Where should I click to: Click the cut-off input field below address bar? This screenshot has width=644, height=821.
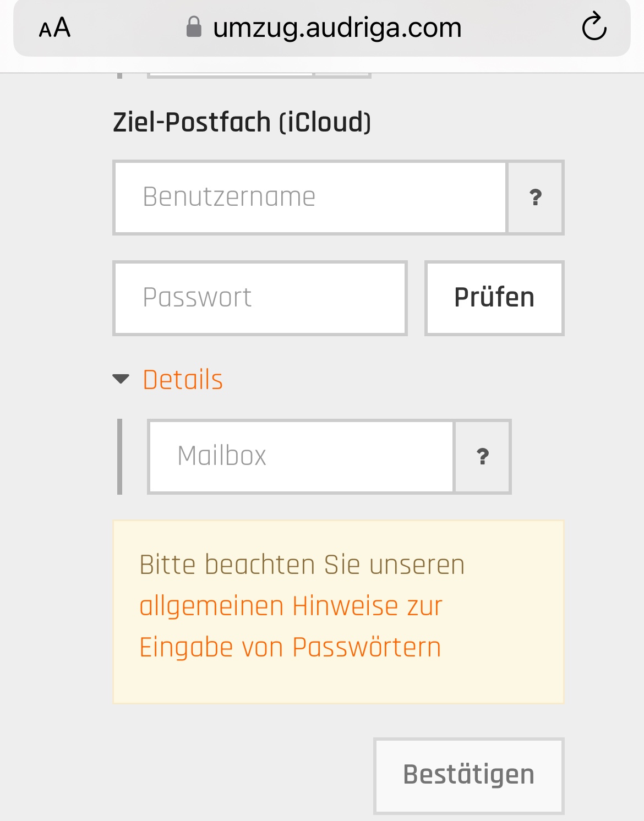coord(230,75)
